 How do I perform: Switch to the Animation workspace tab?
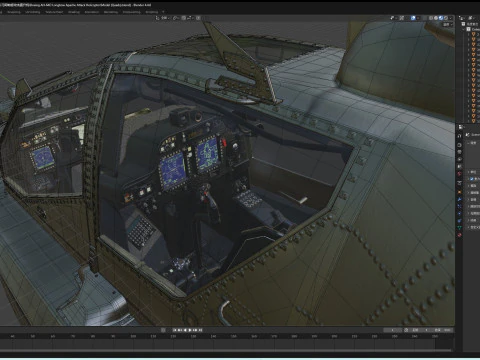[92, 12]
